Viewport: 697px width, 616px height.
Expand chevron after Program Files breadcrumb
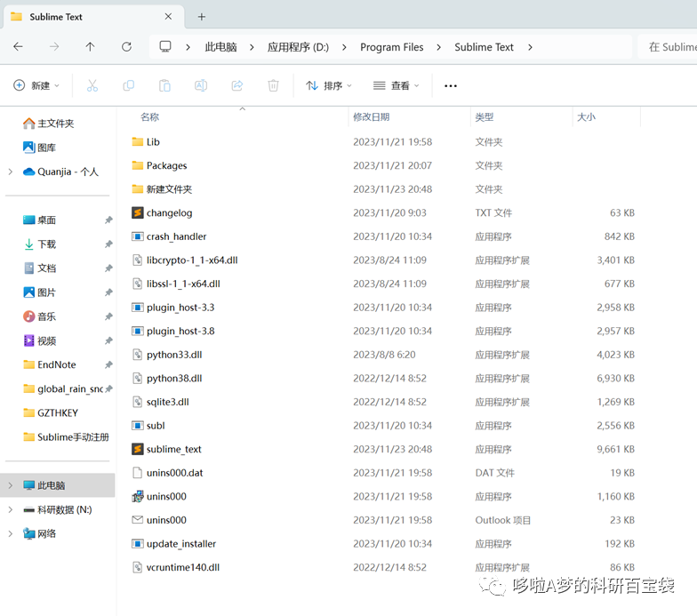[439, 47]
